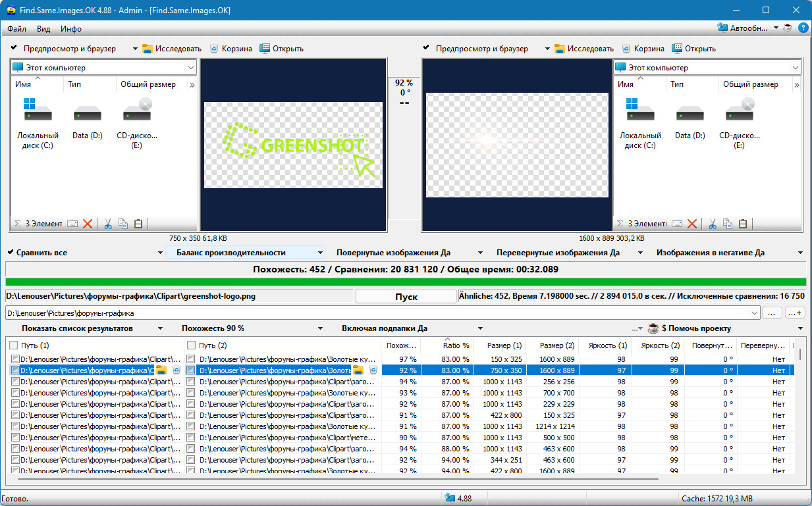Screen dimensions: 812x506
Task: Click the folder icon in the selected row's Путь (1) cell
Action: [x=162, y=370]
